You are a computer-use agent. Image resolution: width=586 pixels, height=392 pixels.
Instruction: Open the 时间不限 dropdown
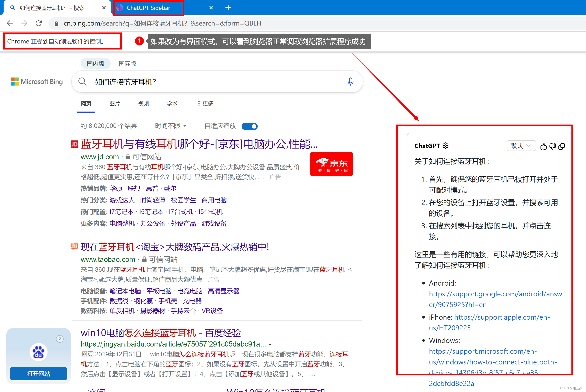click(171, 126)
